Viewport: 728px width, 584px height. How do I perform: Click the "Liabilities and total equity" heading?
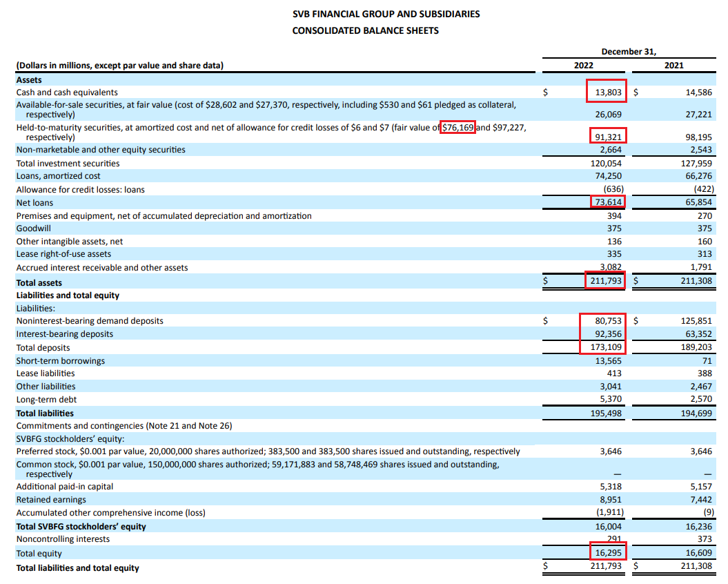click(68, 295)
